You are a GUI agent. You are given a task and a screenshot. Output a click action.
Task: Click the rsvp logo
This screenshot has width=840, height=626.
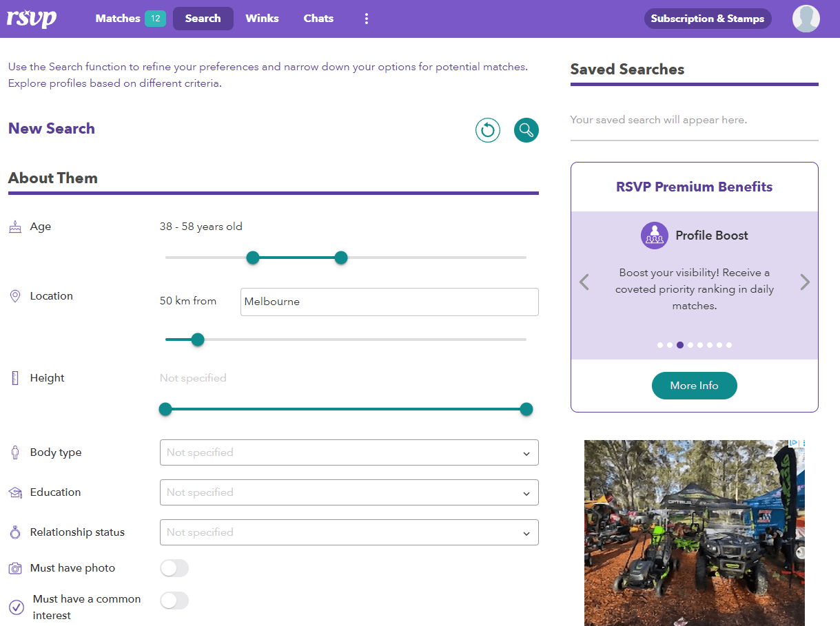(x=32, y=19)
